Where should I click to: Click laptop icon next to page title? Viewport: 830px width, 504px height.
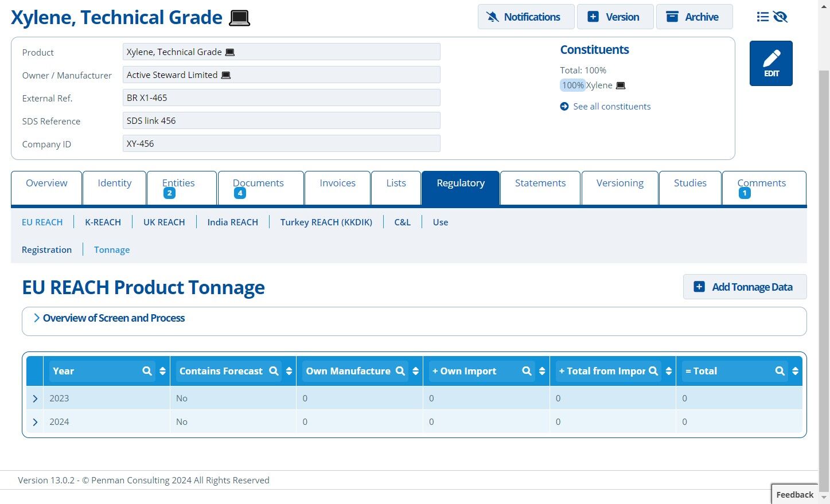[239, 18]
